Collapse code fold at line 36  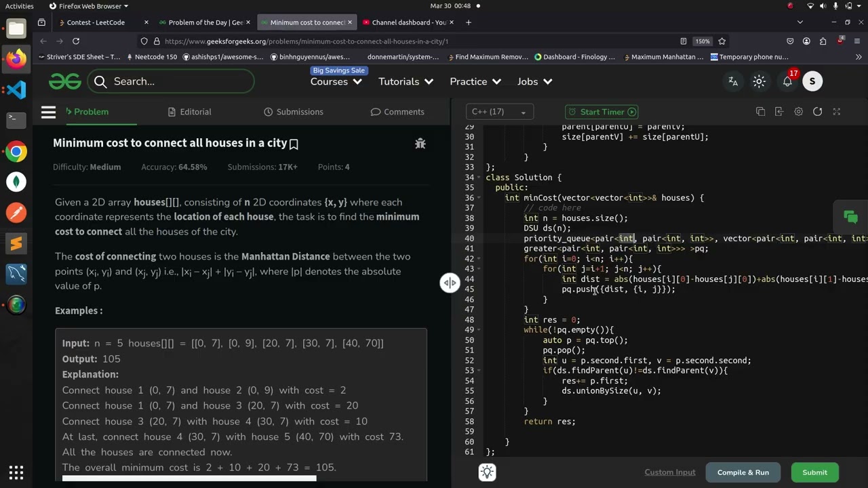[479, 198]
